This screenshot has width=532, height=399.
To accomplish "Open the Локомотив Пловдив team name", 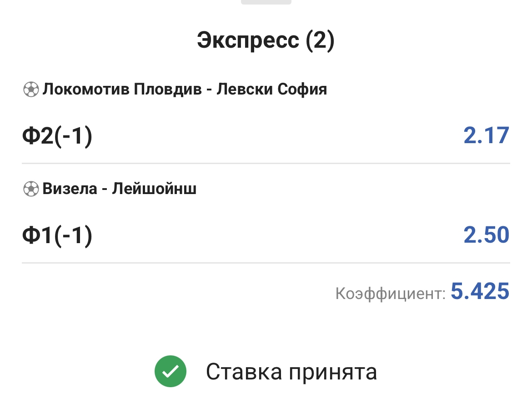I will tap(122, 90).
